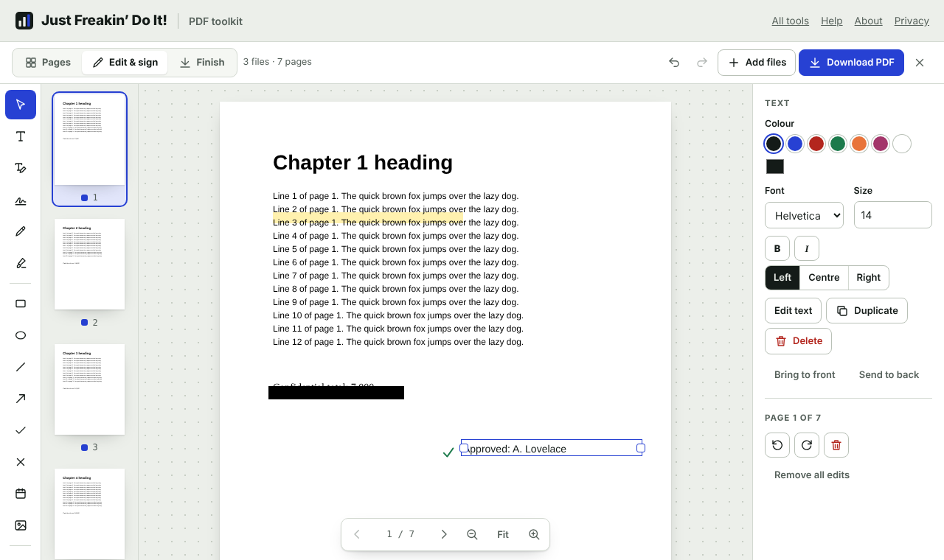Choose the ellipse shape tool
944x560 pixels.
point(21,335)
